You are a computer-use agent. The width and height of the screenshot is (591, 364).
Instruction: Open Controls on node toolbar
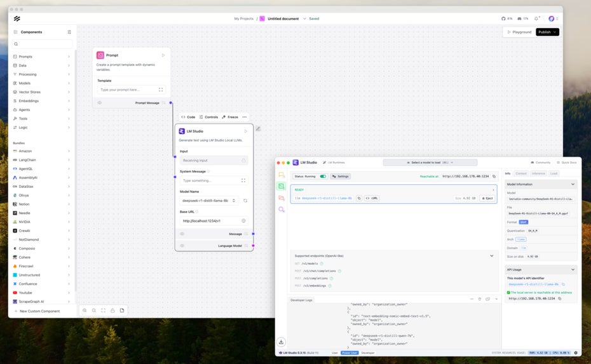(x=209, y=117)
